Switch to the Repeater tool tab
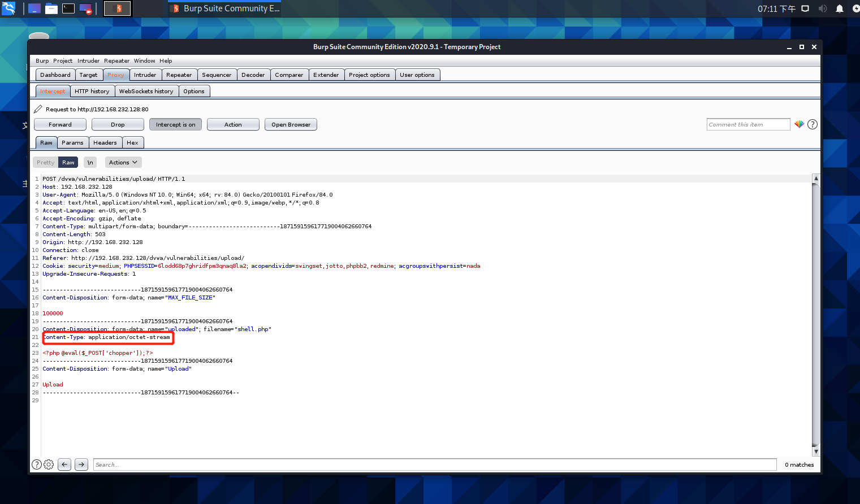This screenshot has width=860, height=504. tap(179, 75)
